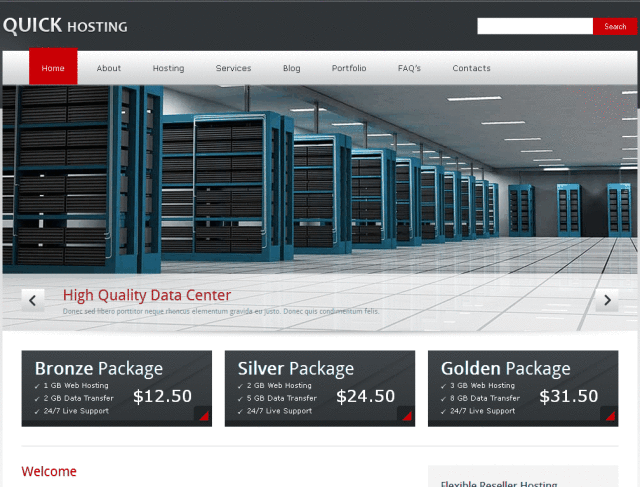Click '3 GB Web Hosting' feature
The height and width of the screenshot is (487, 640).
click(482, 385)
